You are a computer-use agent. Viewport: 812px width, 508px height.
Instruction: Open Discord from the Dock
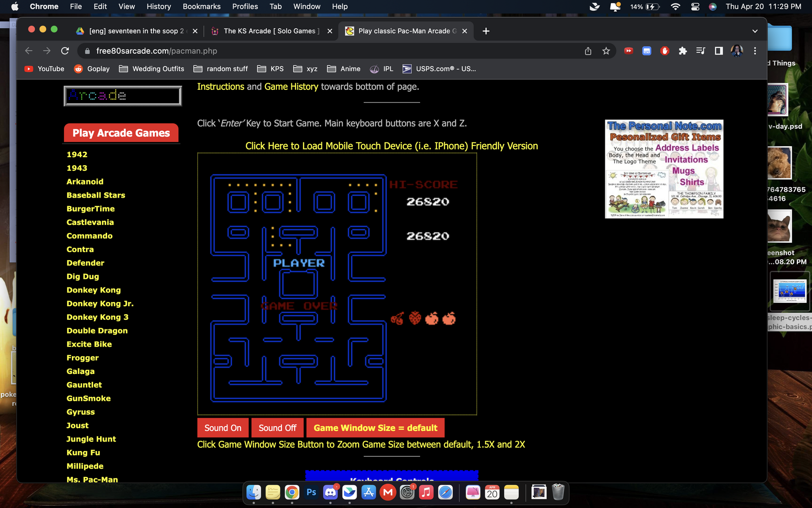pyautogui.click(x=330, y=492)
